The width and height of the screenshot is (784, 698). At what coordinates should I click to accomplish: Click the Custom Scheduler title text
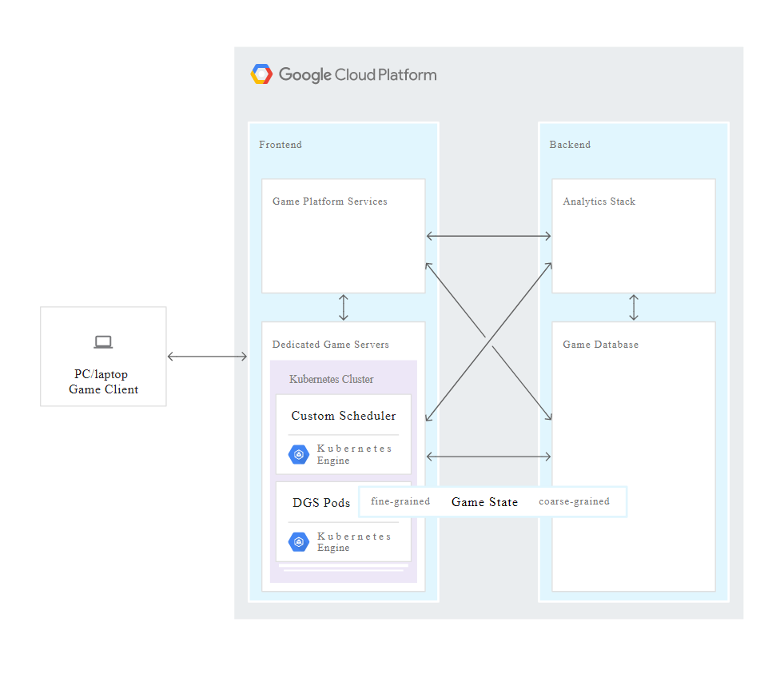tap(344, 416)
